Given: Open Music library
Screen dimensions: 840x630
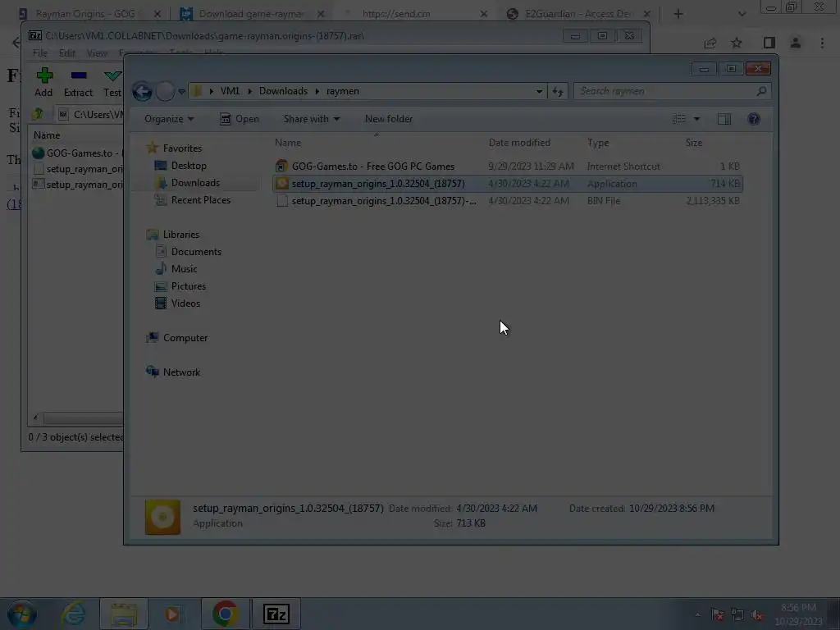Looking at the screenshot, I should (x=176, y=268).
